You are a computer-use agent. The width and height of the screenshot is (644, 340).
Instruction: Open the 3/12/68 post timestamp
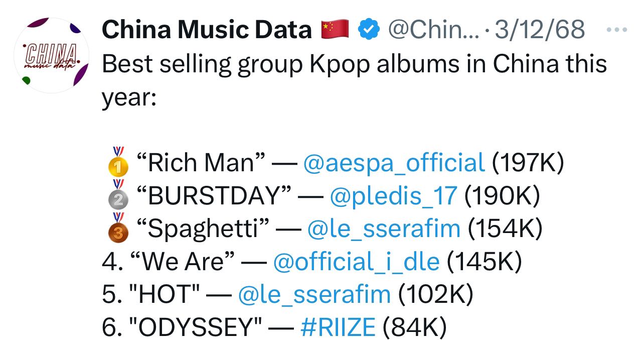tap(540, 30)
